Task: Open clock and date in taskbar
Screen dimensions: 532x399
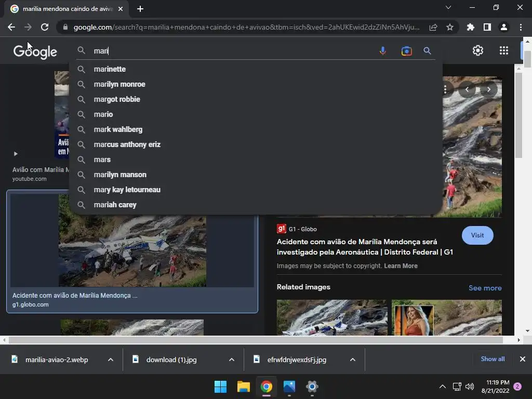Action: [495, 387]
